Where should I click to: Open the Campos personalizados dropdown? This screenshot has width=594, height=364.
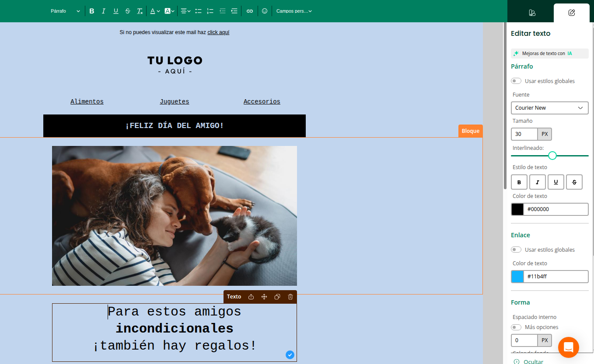pos(294,11)
